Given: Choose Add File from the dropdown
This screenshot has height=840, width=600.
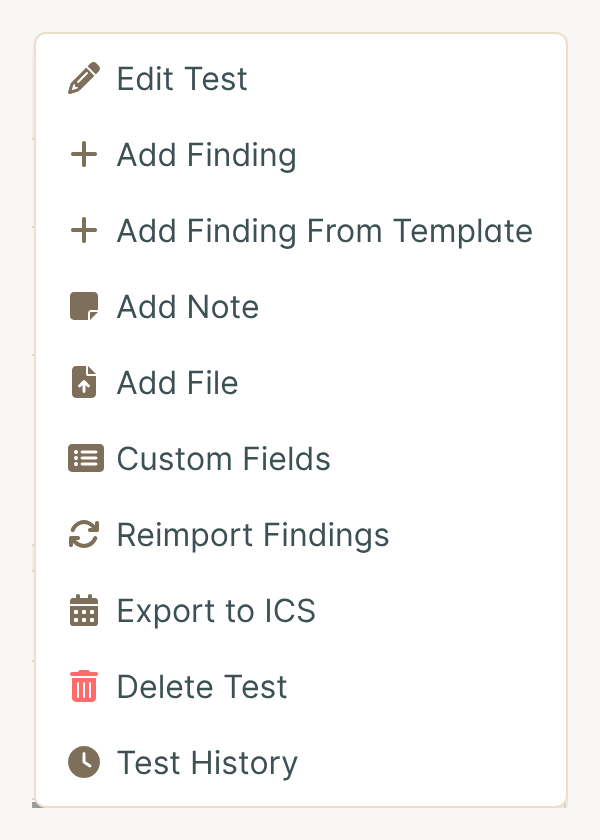Looking at the screenshot, I should click(301, 382).
